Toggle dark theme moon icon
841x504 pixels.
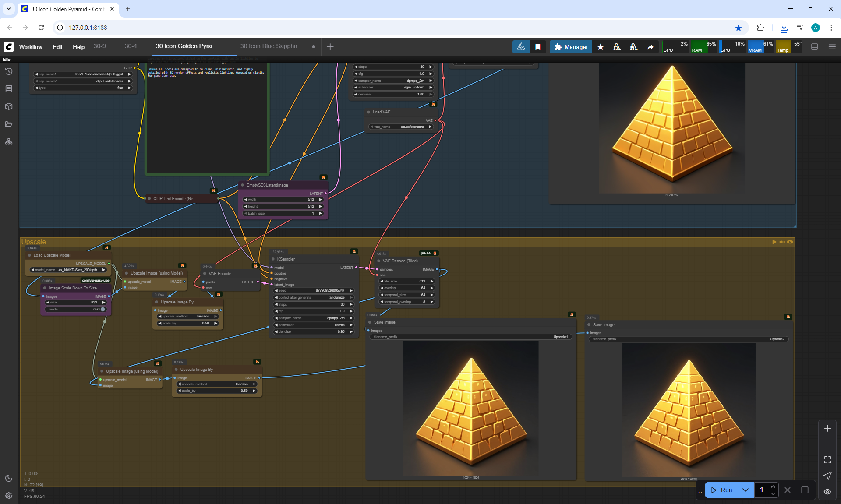tap(9, 478)
